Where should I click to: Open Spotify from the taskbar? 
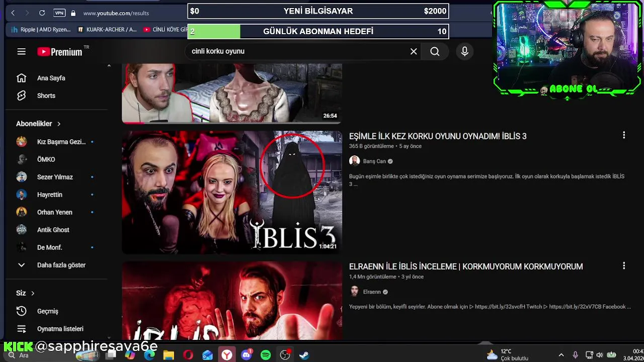click(266, 355)
